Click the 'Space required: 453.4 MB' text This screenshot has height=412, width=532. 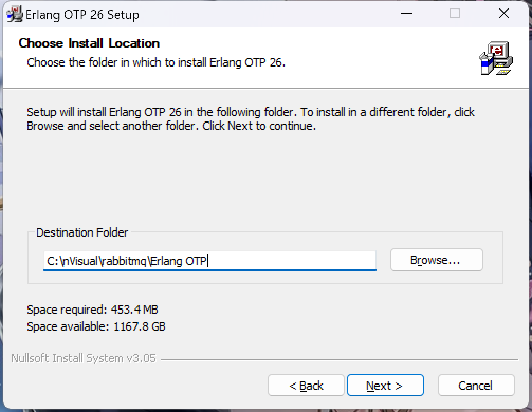pos(93,309)
